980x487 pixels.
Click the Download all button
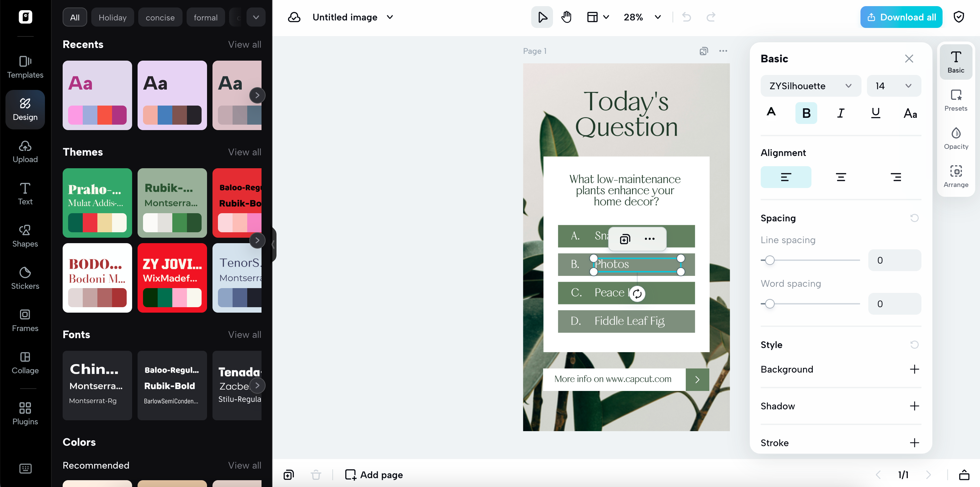901,17
